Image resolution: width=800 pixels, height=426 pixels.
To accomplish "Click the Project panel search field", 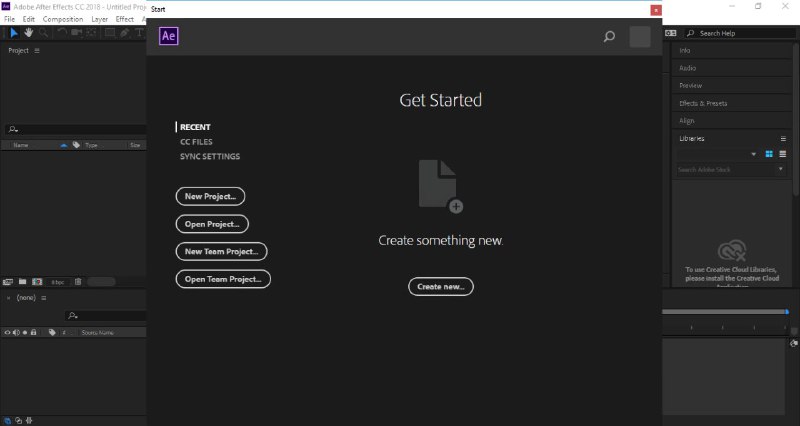I will pos(76,130).
